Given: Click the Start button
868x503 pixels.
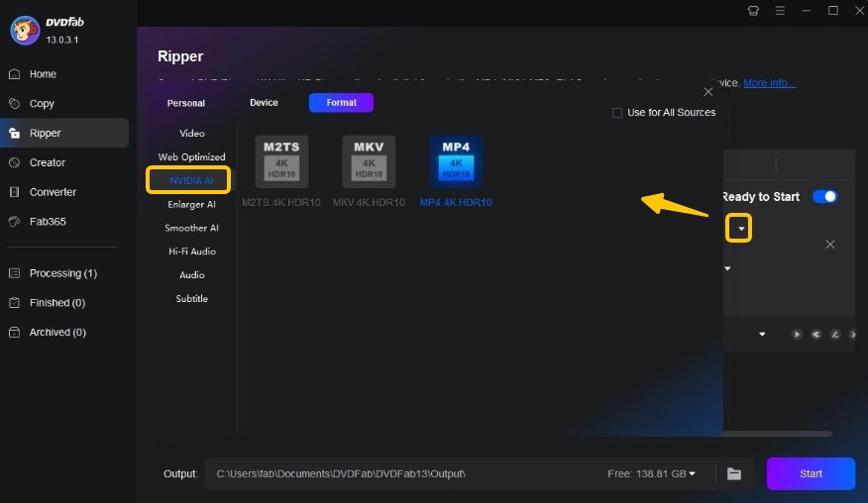Looking at the screenshot, I should pos(811,473).
